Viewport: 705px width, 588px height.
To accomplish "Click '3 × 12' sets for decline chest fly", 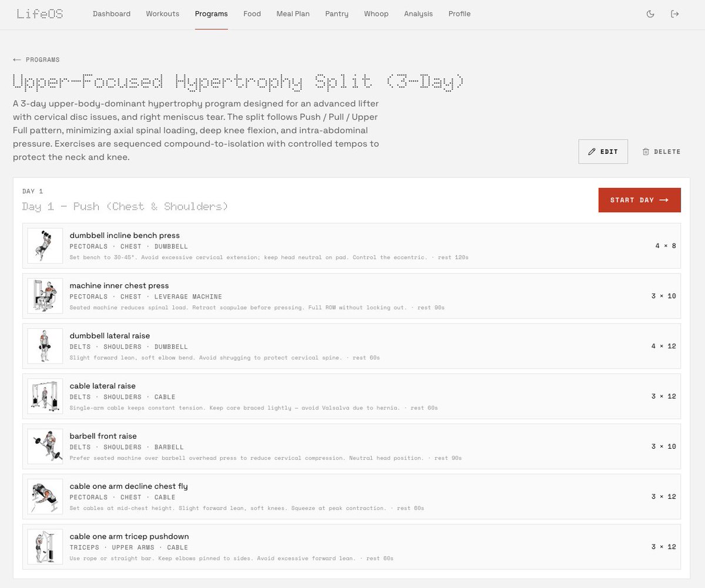I will tap(664, 497).
